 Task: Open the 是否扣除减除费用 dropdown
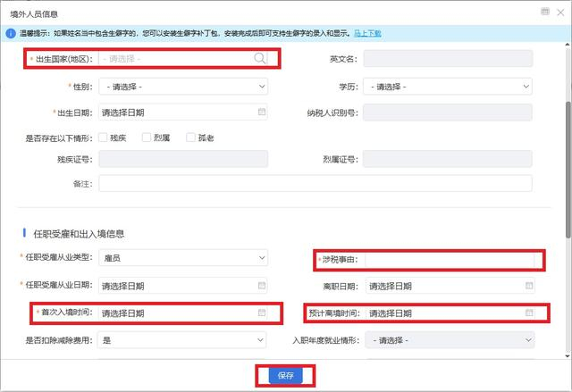click(181, 340)
